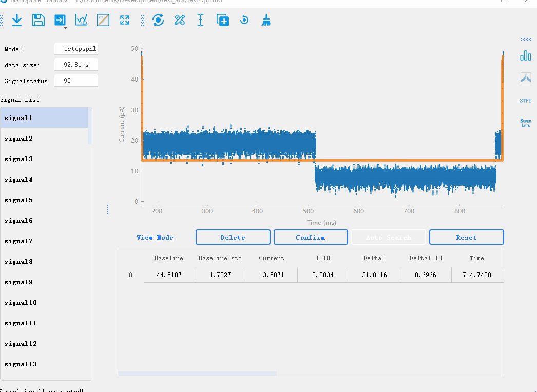Click the Confirm button

pyautogui.click(x=311, y=237)
